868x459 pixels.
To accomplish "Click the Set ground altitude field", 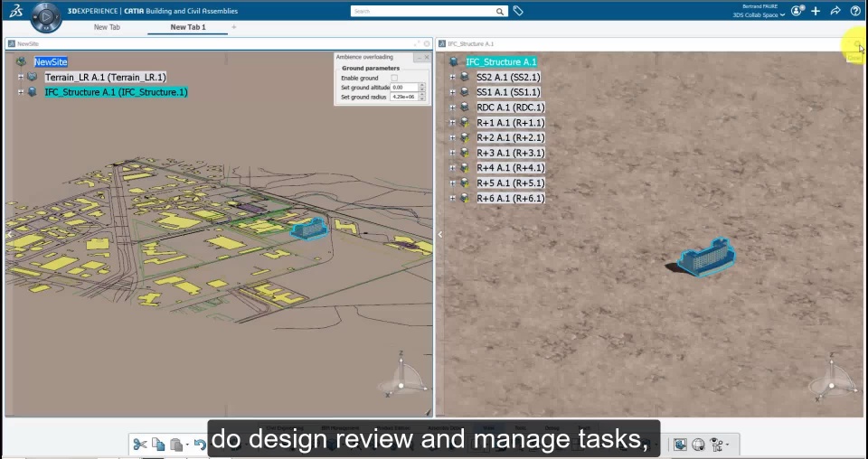I will (404, 88).
